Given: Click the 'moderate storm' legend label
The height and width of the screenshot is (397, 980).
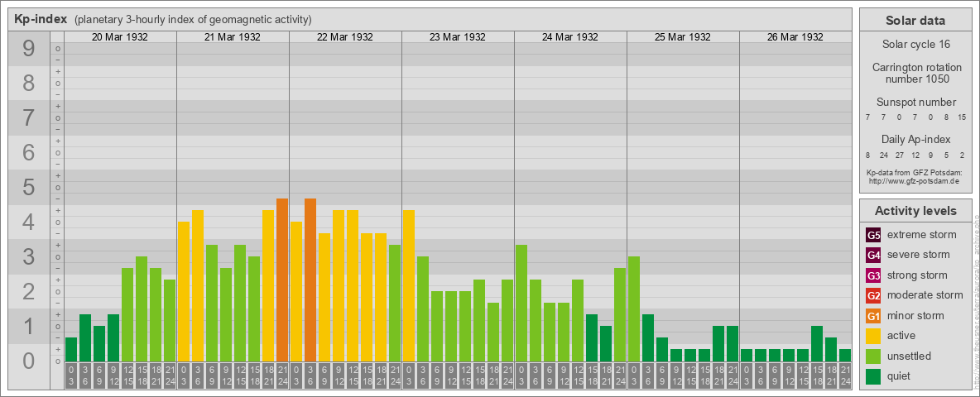Looking at the screenshot, I should point(925,295).
